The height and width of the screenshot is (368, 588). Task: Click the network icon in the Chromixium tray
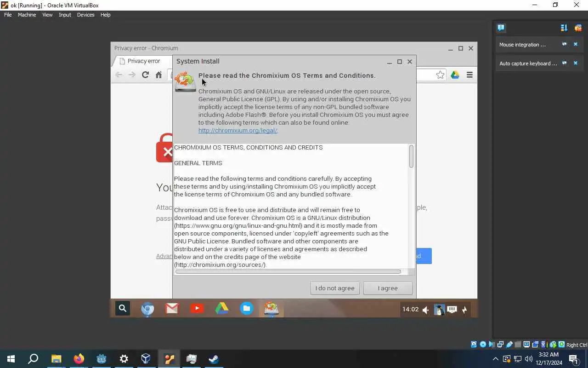(x=452, y=310)
